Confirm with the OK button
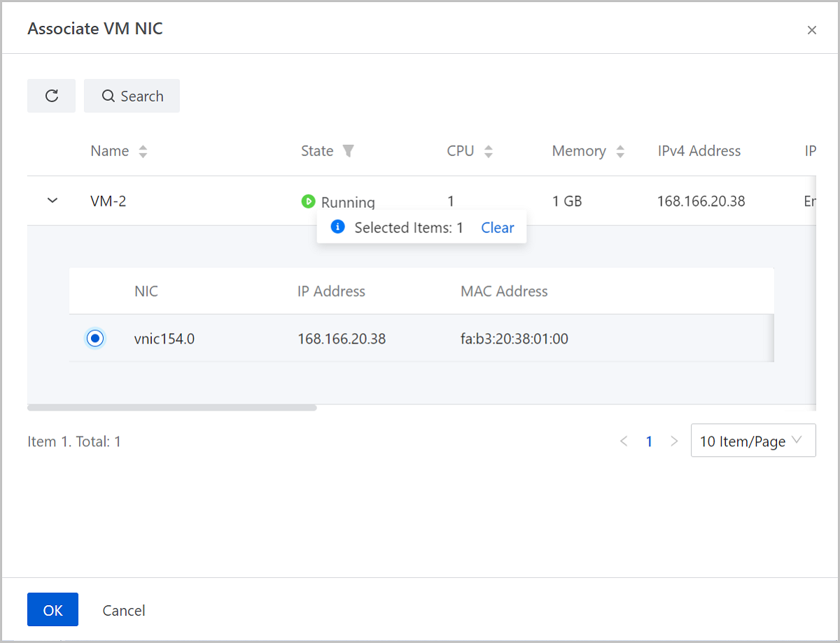Image resolution: width=840 pixels, height=643 pixels. coord(52,609)
